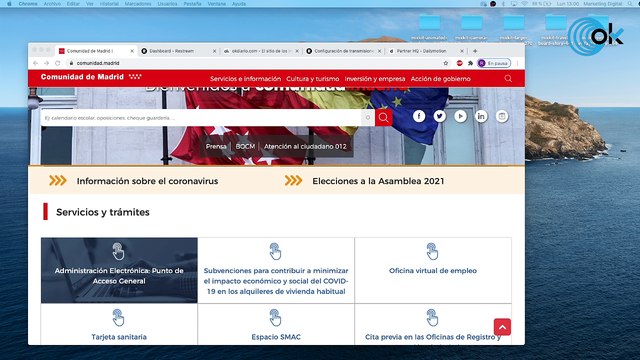Open the Facebook social icon
The image size is (640, 360).
click(419, 116)
